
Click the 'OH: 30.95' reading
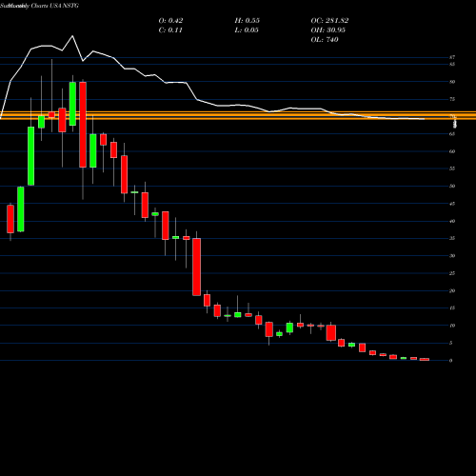328,30
